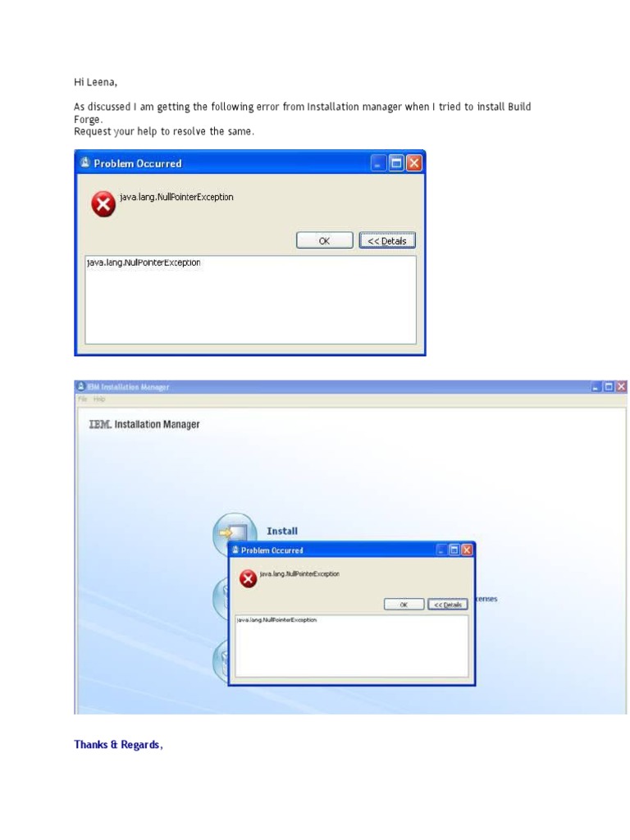This screenshot has width=630, height=840.
Task: Click OK in the large Problem Occurred dialog
Action: (325, 240)
